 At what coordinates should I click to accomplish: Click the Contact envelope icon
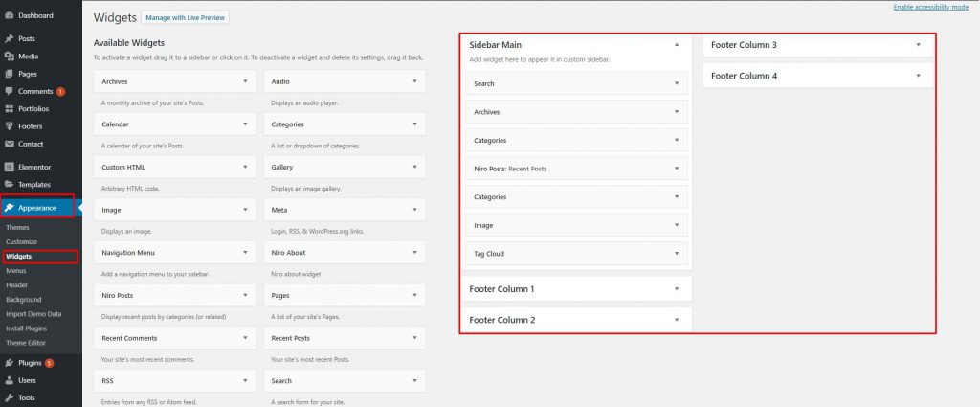[x=9, y=144]
